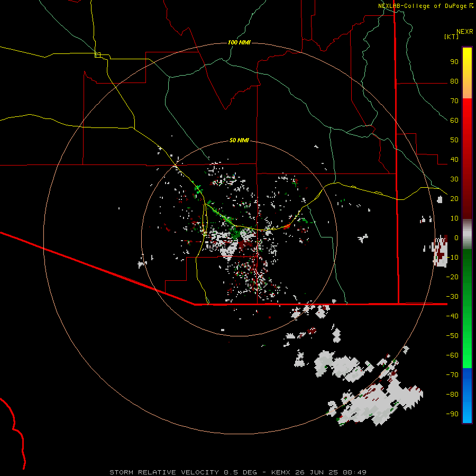Click the 50 value on the velocity scale

tap(454, 140)
